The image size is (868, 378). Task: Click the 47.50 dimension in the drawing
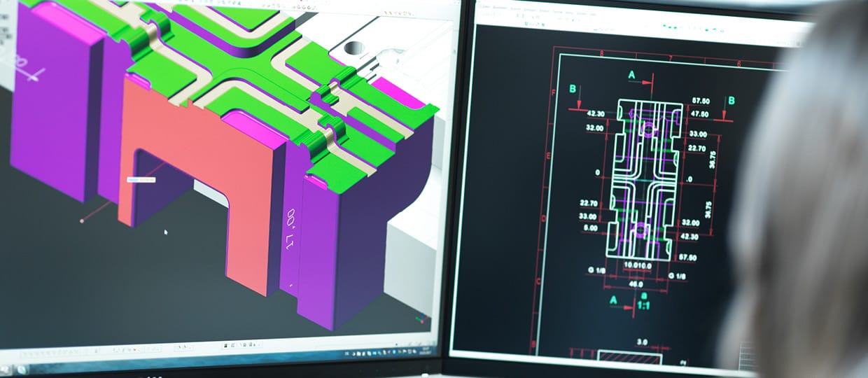click(699, 113)
